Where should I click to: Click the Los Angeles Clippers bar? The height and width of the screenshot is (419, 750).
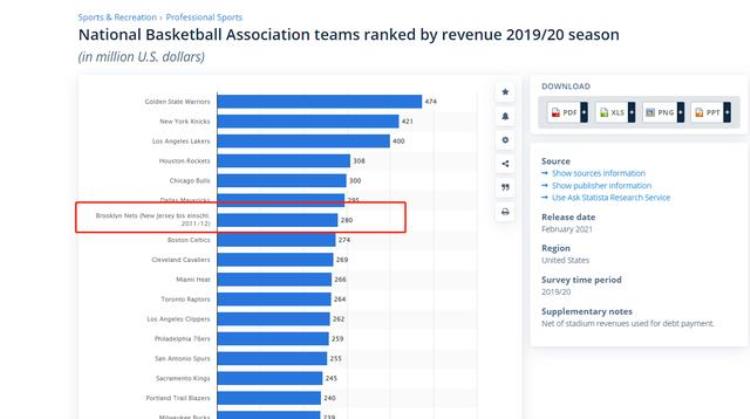[274, 319]
